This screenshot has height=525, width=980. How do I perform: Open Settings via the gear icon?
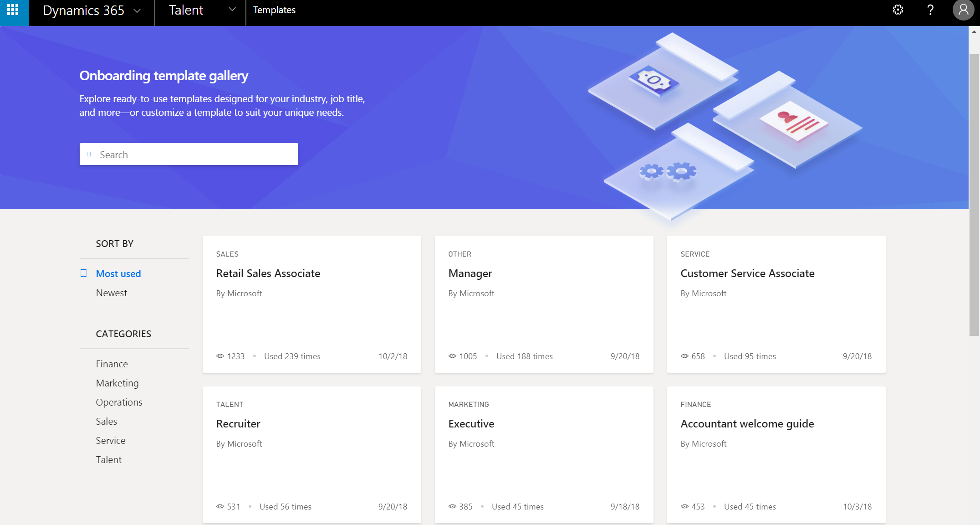pyautogui.click(x=898, y=10)
